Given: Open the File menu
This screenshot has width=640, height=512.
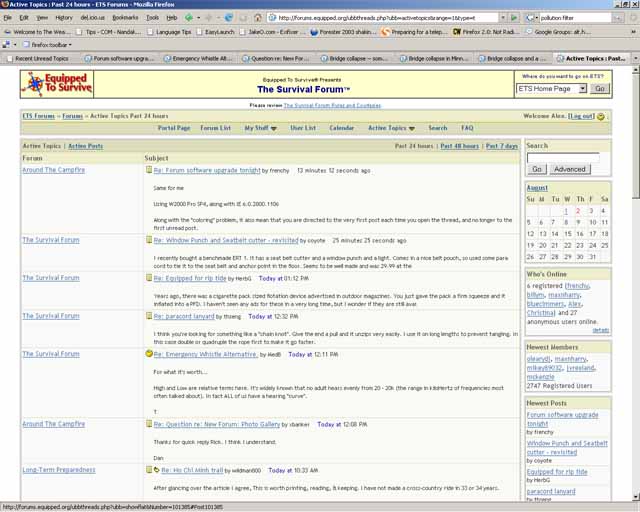Looking at the screenshot, I should [7, 18].
